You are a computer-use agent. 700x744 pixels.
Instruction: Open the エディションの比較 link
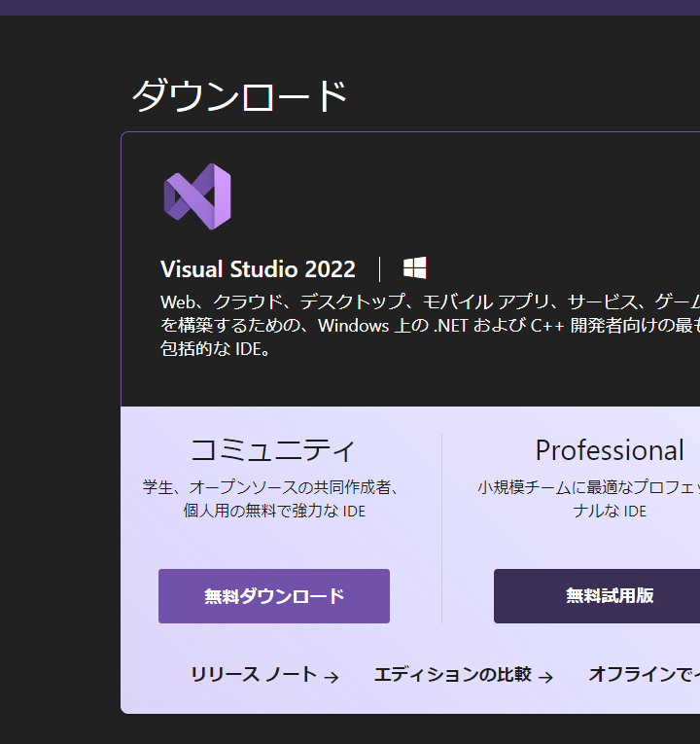coord(464,674)
